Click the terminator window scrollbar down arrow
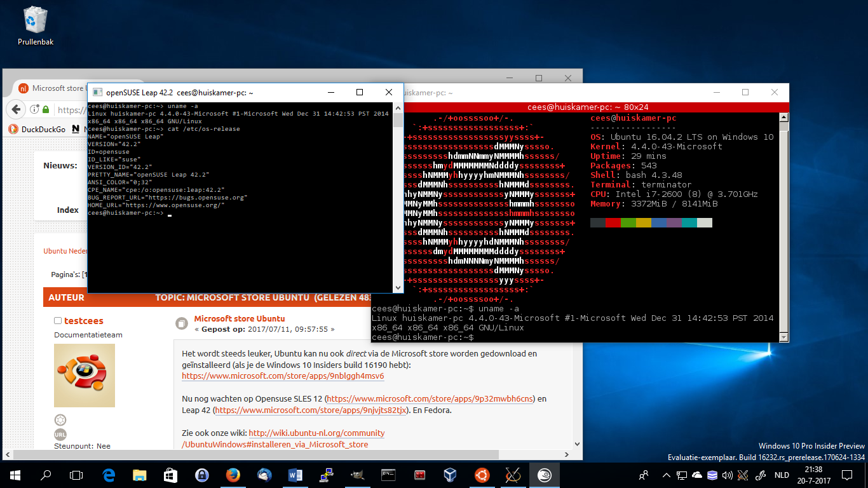Viewport: 868px width, 488px height. point(783,337)
